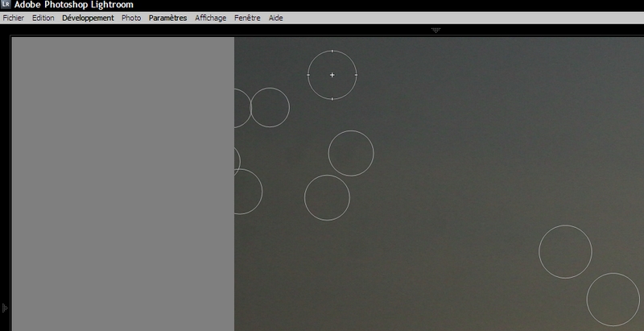Click the right handle of the selected spot circle

(356, 75)
